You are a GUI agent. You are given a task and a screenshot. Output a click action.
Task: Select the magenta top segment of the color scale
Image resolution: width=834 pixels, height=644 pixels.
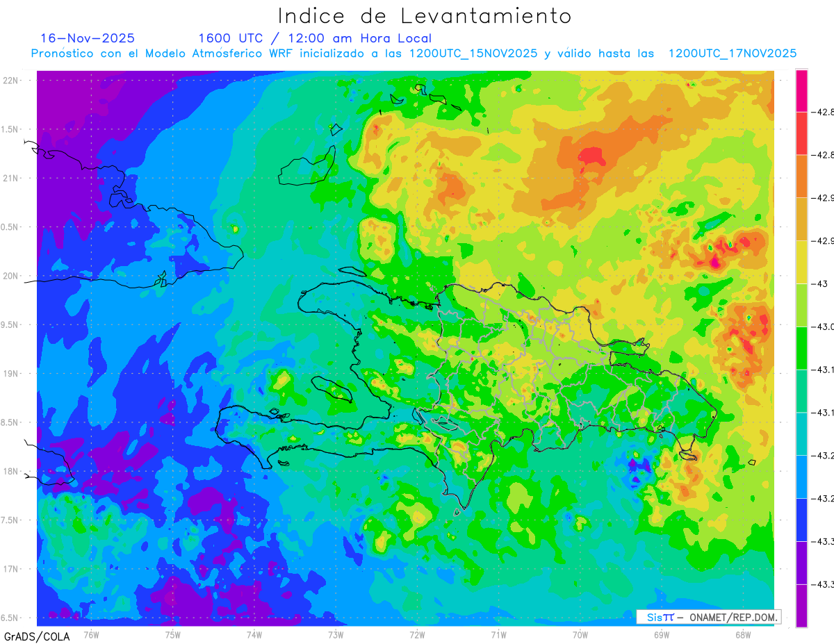coord(801,90)
